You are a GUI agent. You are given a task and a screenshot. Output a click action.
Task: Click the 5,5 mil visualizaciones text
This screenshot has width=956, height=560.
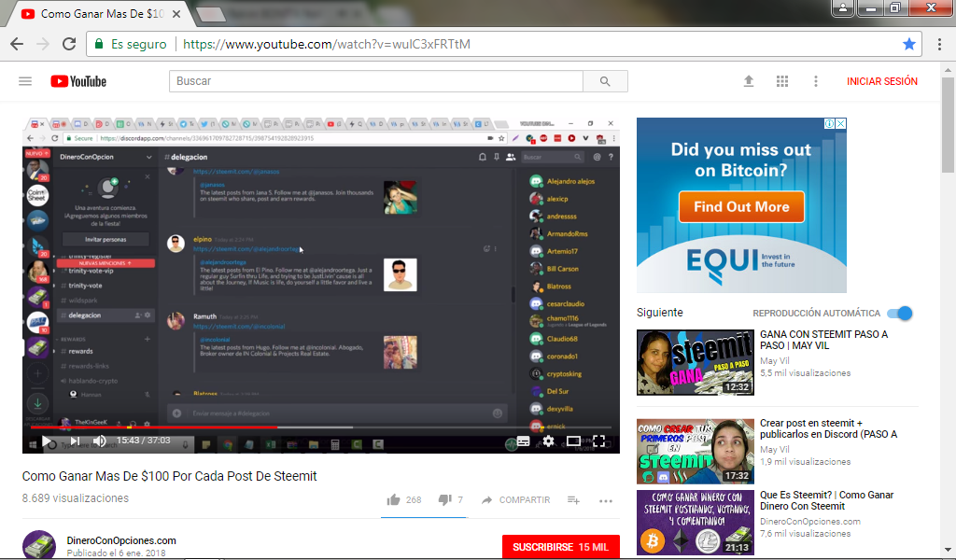click(x=805, y=373)
